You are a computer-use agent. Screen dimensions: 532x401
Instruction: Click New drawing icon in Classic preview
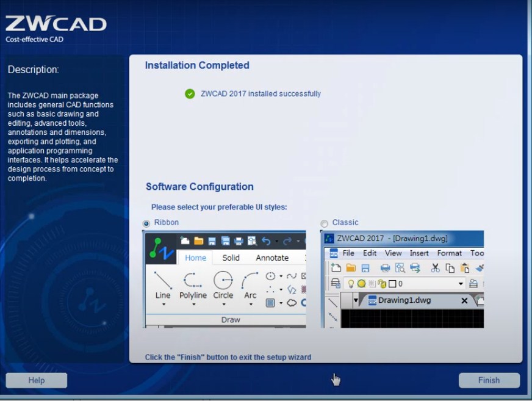(x=336, y=268)
